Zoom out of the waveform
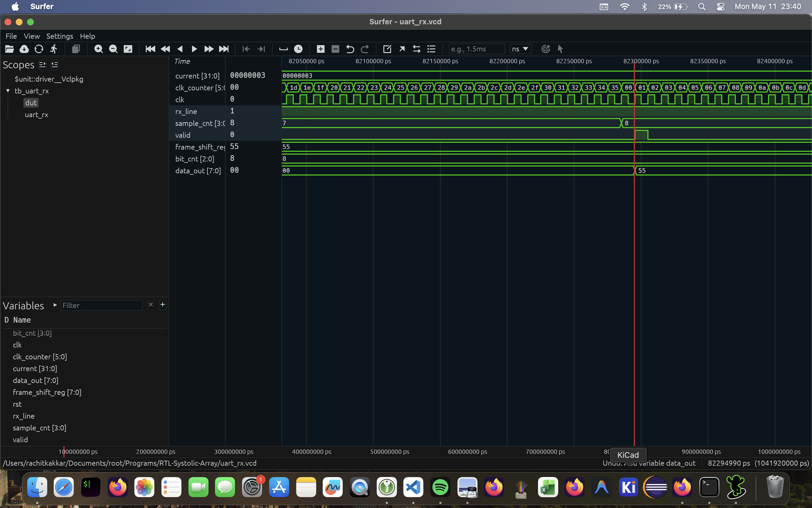 pyautogui.click(x=113, y=49)
